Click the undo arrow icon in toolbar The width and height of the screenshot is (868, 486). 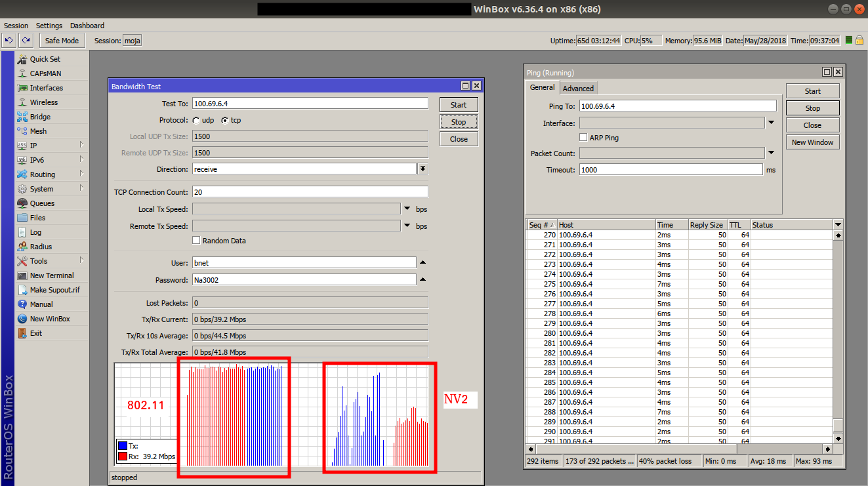[x=9, y=41]
